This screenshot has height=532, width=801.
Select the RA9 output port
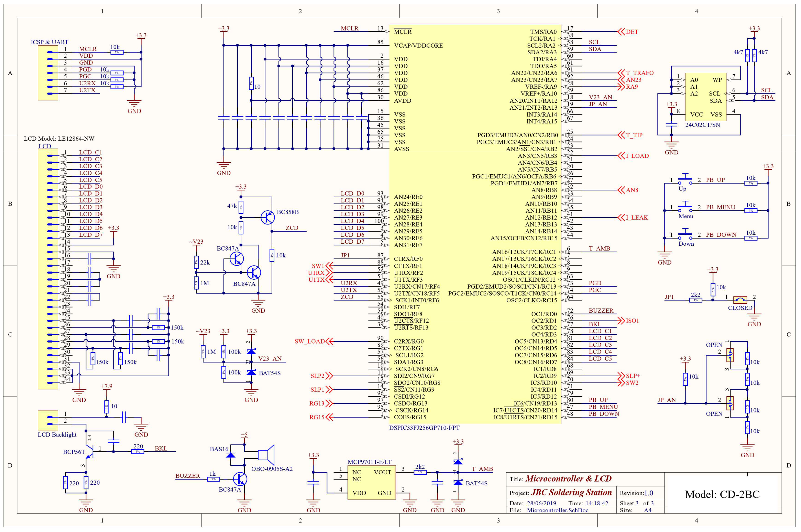[x=628, y=86]
